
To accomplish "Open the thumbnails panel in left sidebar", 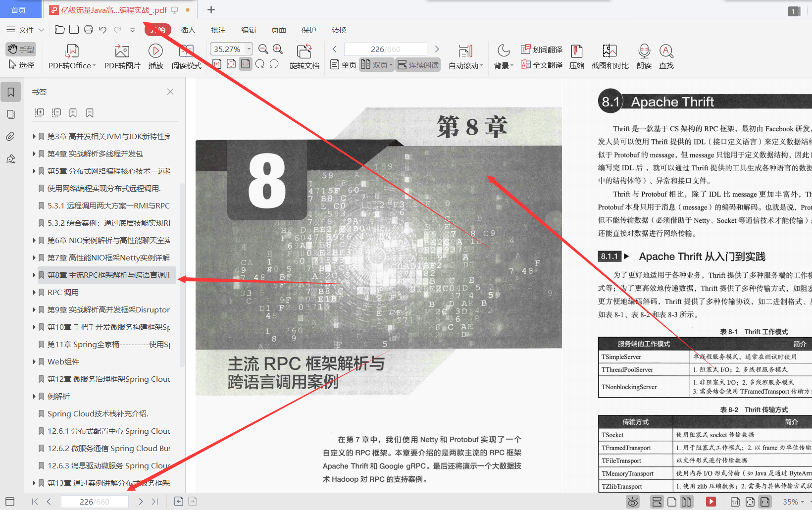I will click(11, 114).
